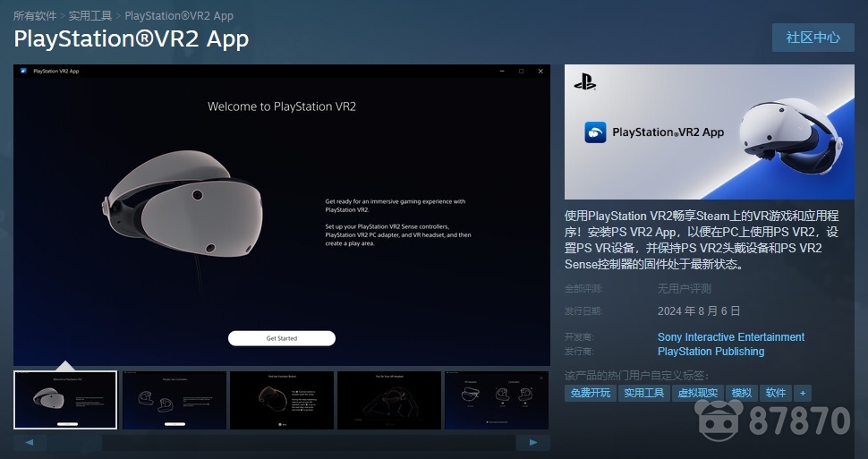Click the right scroll arrow under thumbnails
This screenshot has height=459, width=868.
(532, 442)
